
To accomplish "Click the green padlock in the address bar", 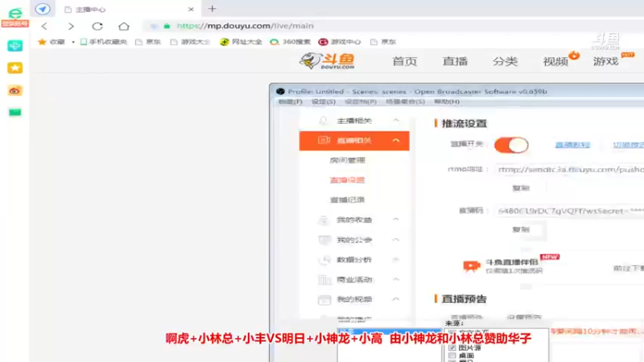I will (x=167, y=26).
